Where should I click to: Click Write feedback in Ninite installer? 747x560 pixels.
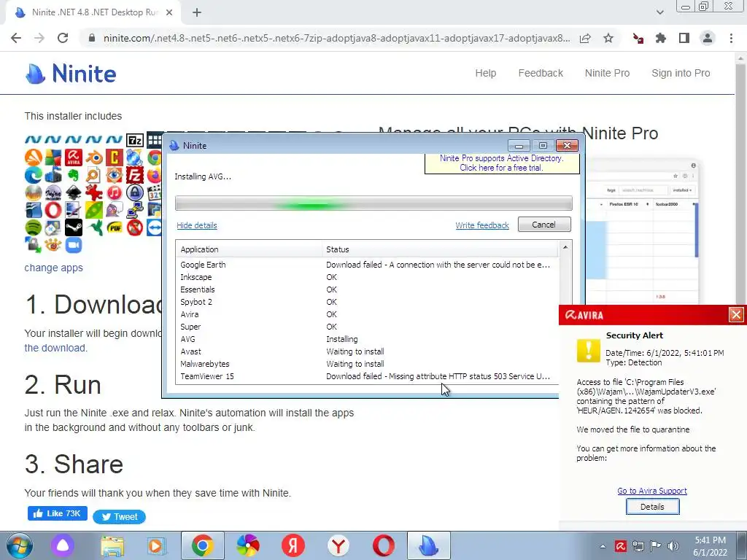click(x=482, y=225)
